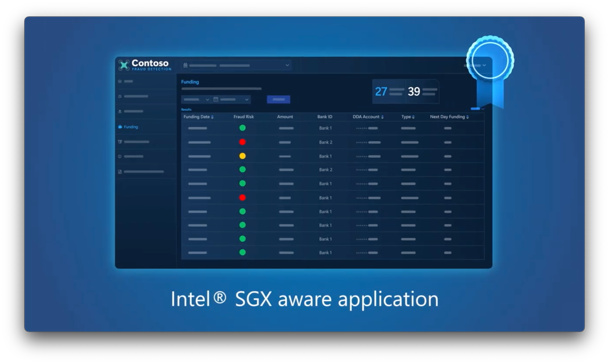Click the document icon in sidebar
This screenshot has height=364, width=609.
[x=120, y=172]
